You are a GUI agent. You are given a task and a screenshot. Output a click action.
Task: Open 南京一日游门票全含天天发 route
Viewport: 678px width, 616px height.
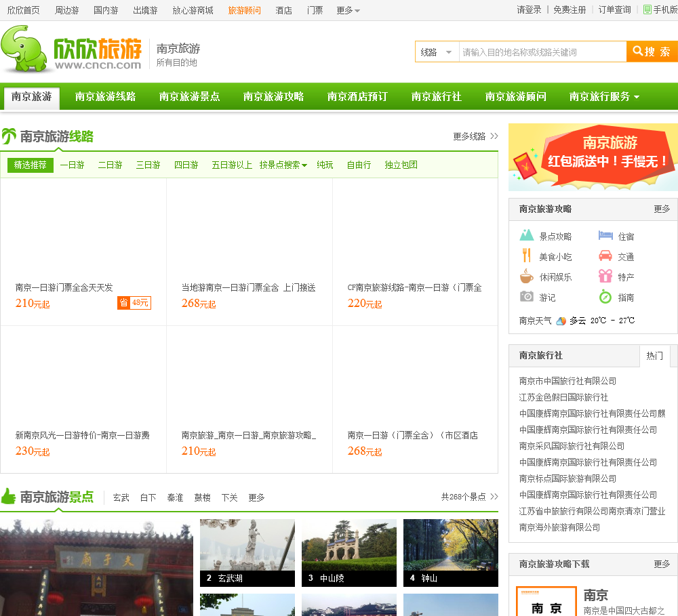tap(64, 287)
